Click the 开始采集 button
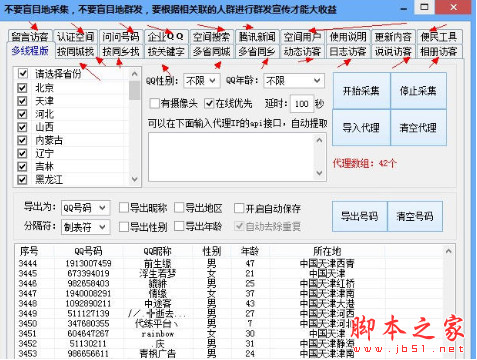The image size is (477, 360). (361, 91)
